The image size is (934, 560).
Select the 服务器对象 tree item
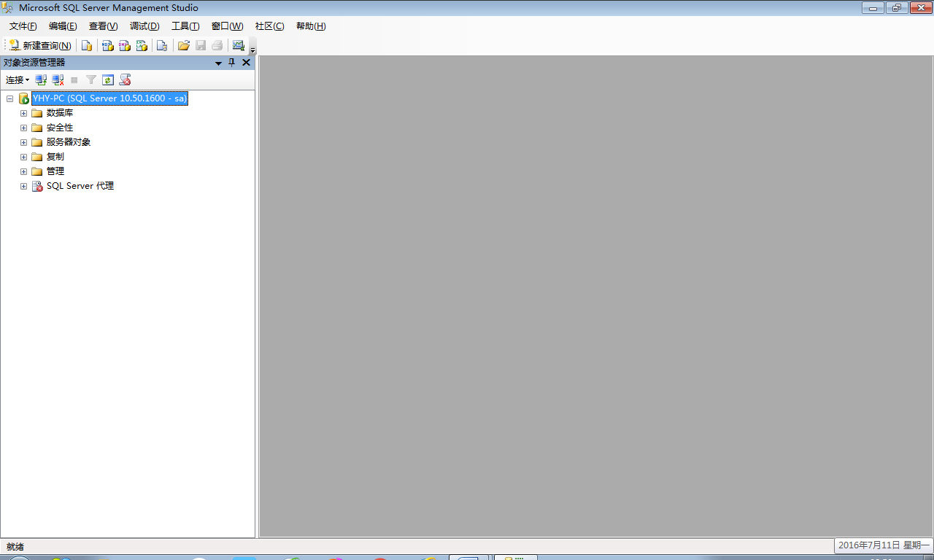click(69, 142)
